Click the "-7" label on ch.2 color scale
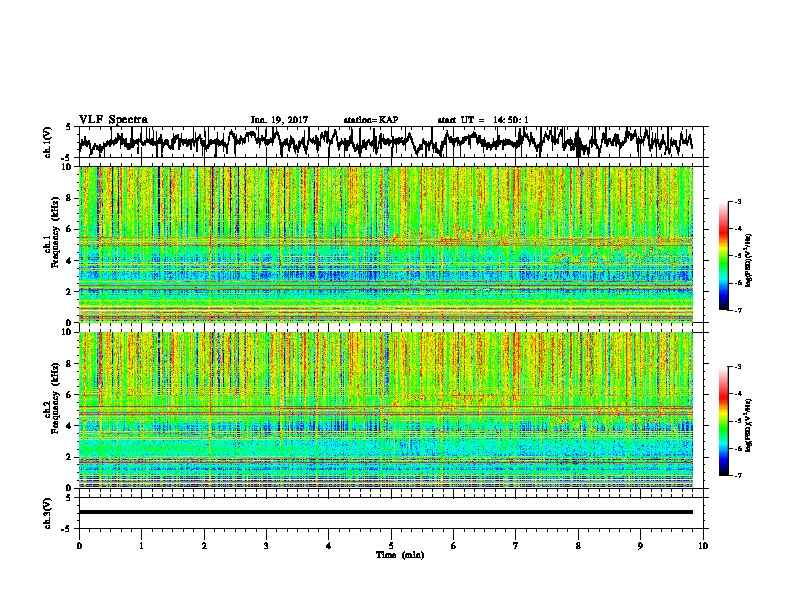The width and height of the screenshot is (792, 612). 738,475
